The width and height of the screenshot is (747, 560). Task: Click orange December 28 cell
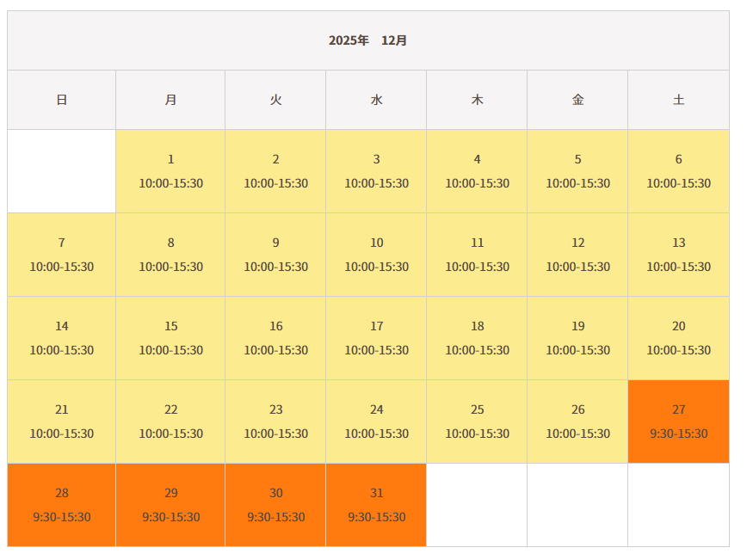[x=62, y=505]
